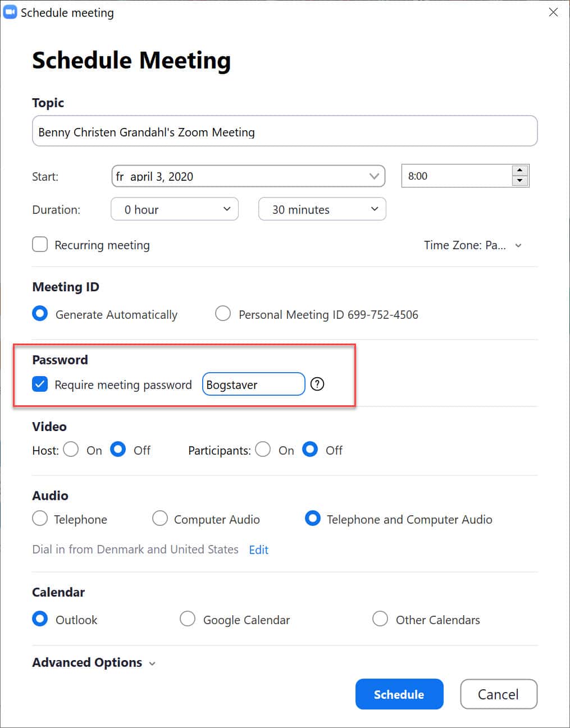Image resolution: width=570 pixels, height=728 pixels.
Task: Increase start time with up arrow
Action: coord(520,171)
